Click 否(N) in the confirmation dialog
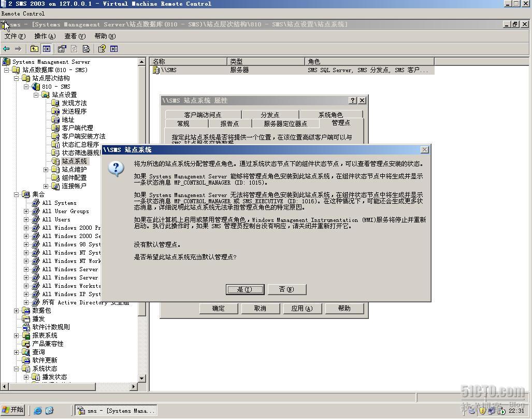This screenshot has width=532, height=419. pos(286,290)
